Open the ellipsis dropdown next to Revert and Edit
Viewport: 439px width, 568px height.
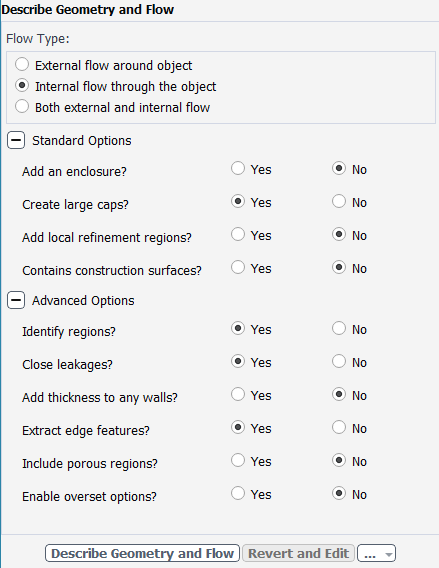click(376, 553)
